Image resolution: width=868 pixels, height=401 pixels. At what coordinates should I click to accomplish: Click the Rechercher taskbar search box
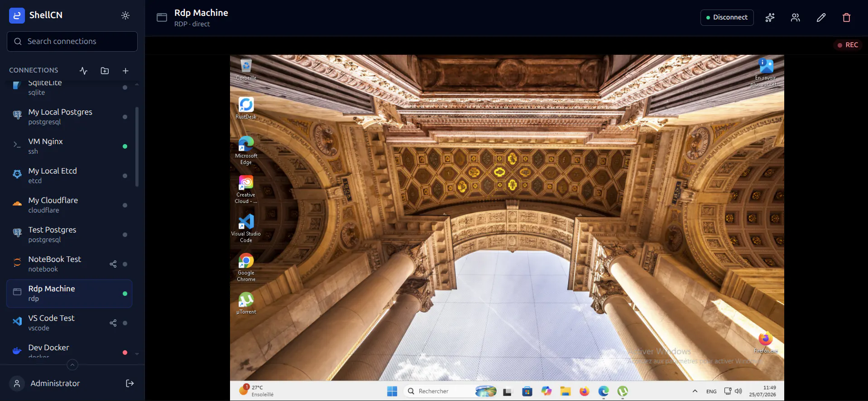pos(451,391)
